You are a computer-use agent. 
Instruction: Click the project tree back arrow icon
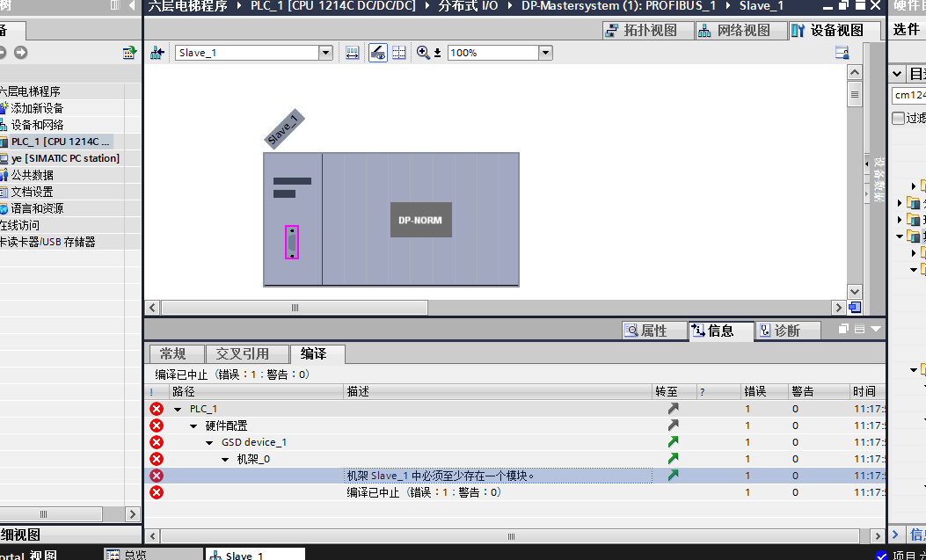pyautogui.click(x=3, y=53)
